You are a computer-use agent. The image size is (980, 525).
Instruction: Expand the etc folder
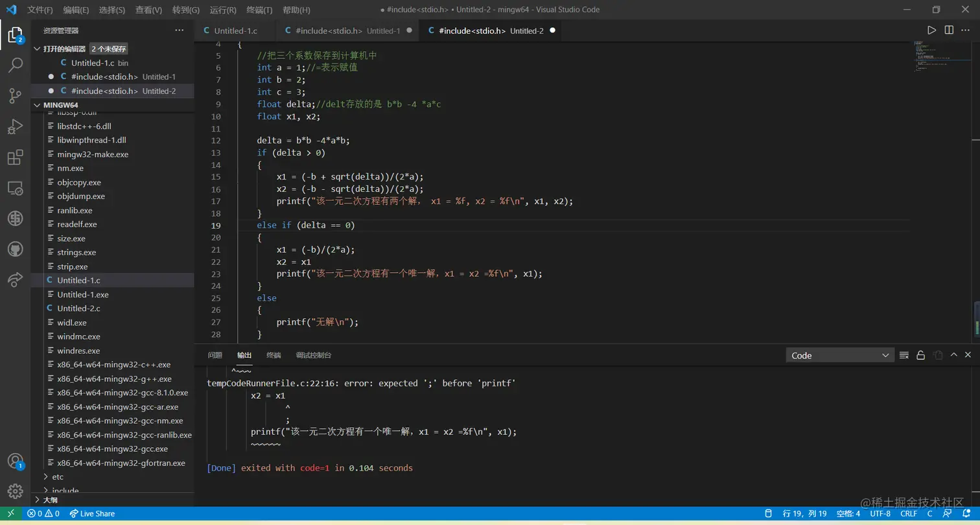(x=58, y=477)
